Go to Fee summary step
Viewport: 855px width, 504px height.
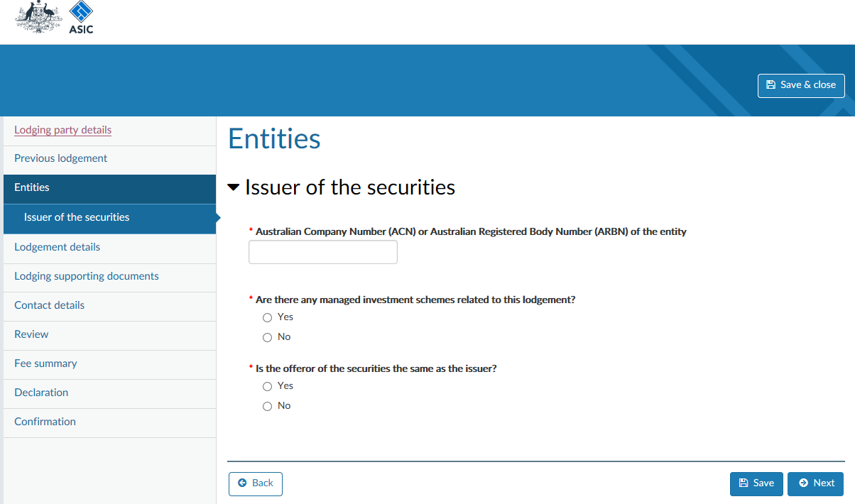[x=45, y=363]
